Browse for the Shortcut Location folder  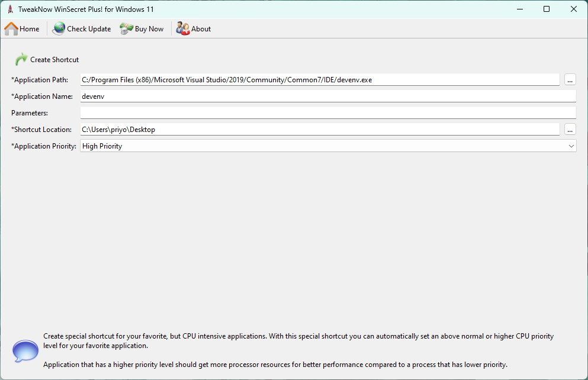[570, 130]
